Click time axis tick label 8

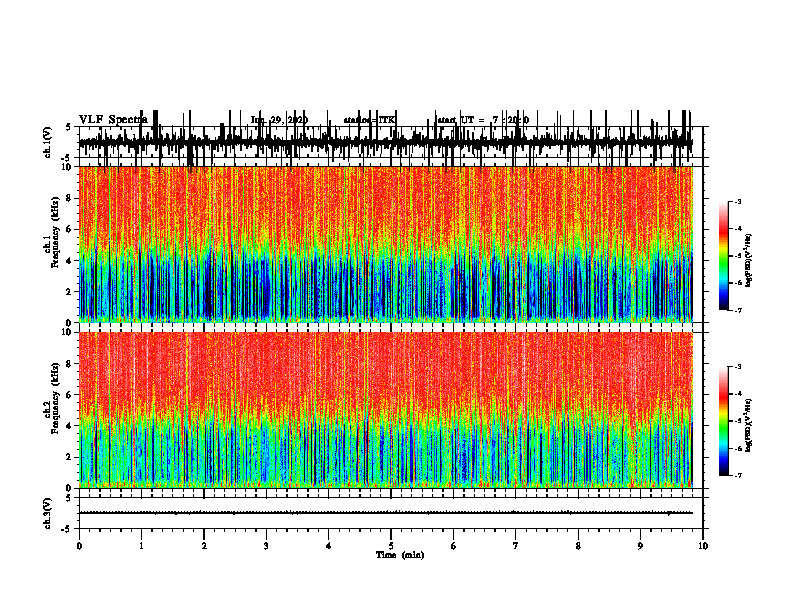click(578, 546)
